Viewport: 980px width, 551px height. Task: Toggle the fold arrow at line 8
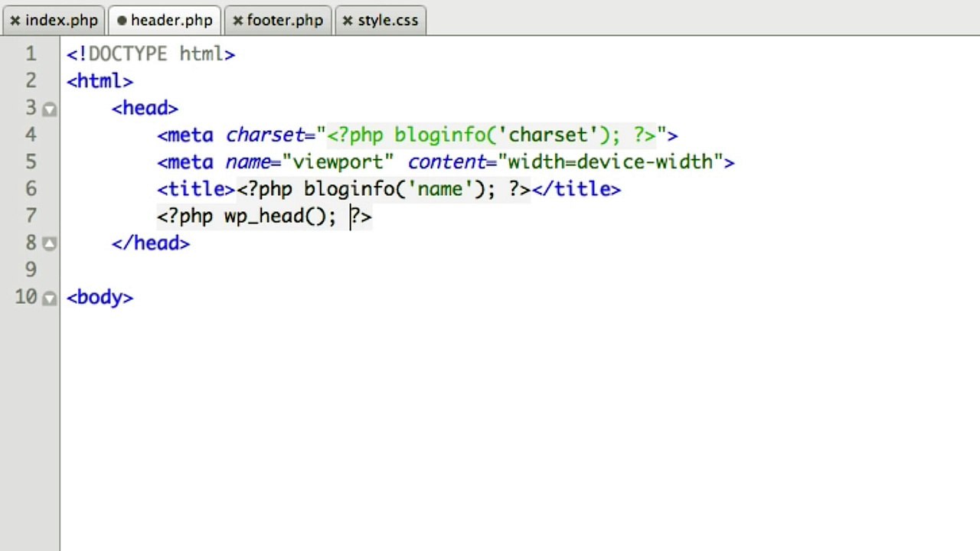click(x=49, y=244)
